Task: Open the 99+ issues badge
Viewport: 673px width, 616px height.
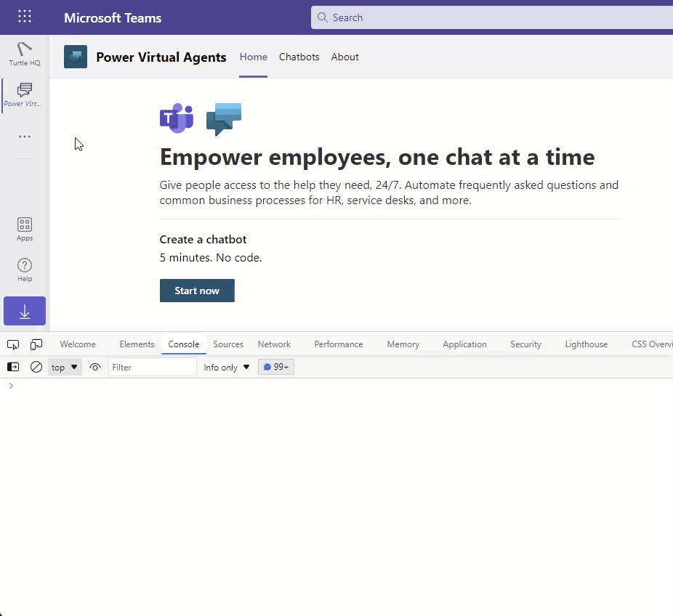Action: click(276, 367)
